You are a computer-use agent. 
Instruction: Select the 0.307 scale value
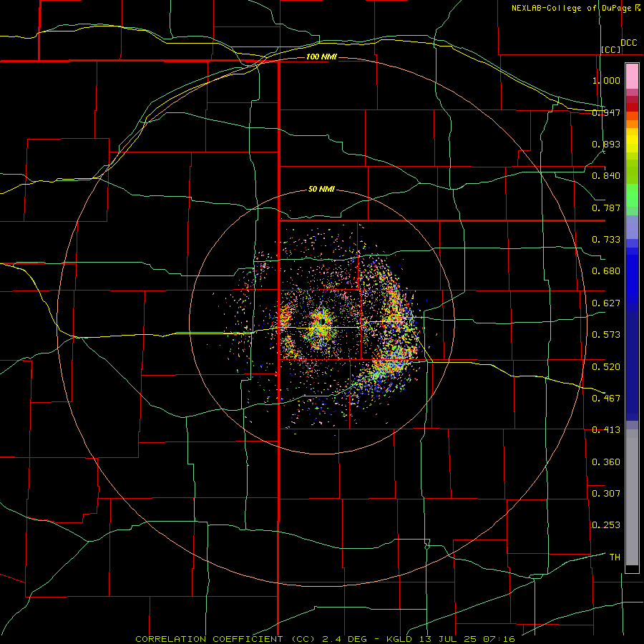[x=606, y=494]
